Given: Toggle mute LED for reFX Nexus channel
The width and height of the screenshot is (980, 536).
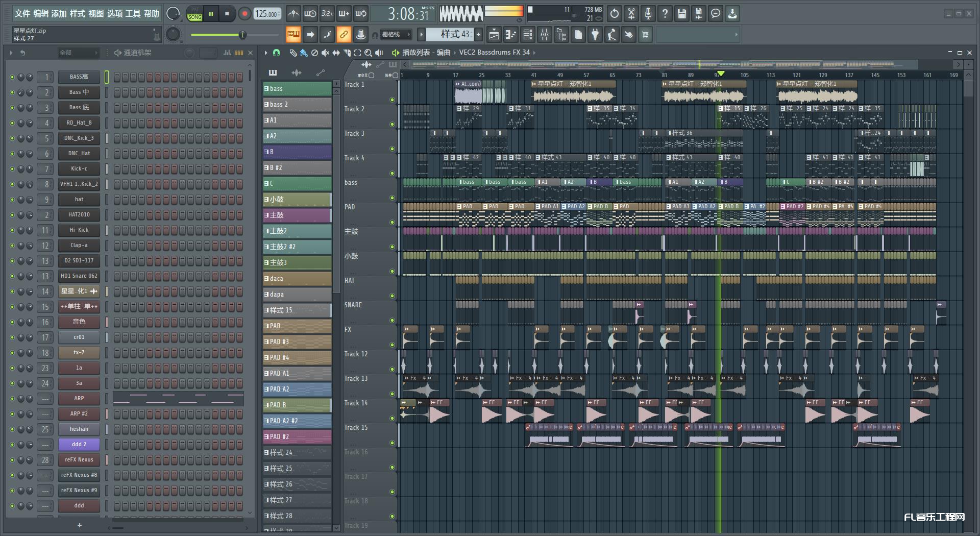Looking at the screenshot, I should point(12,460).
